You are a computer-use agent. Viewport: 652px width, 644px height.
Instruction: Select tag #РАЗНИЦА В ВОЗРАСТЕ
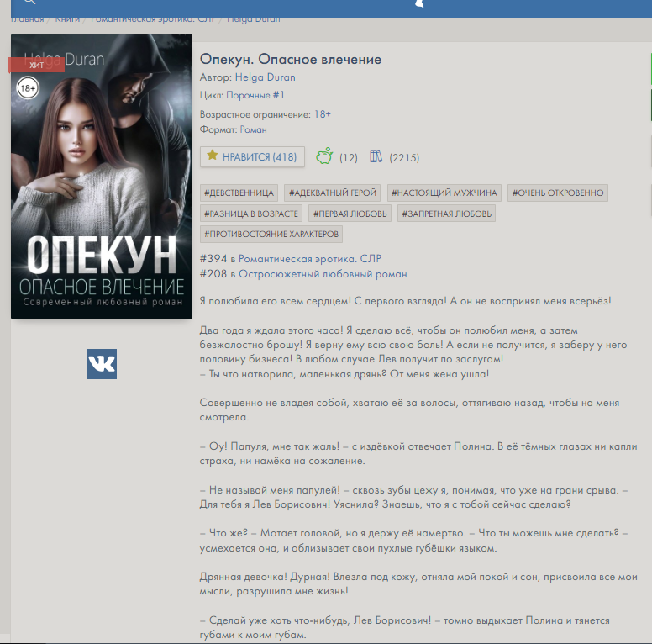pyautogui.click(x=251, y=214)
